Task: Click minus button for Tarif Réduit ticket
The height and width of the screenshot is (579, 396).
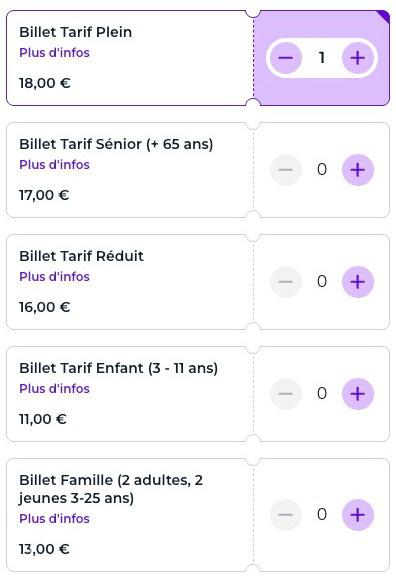Action: coord(286,282)
